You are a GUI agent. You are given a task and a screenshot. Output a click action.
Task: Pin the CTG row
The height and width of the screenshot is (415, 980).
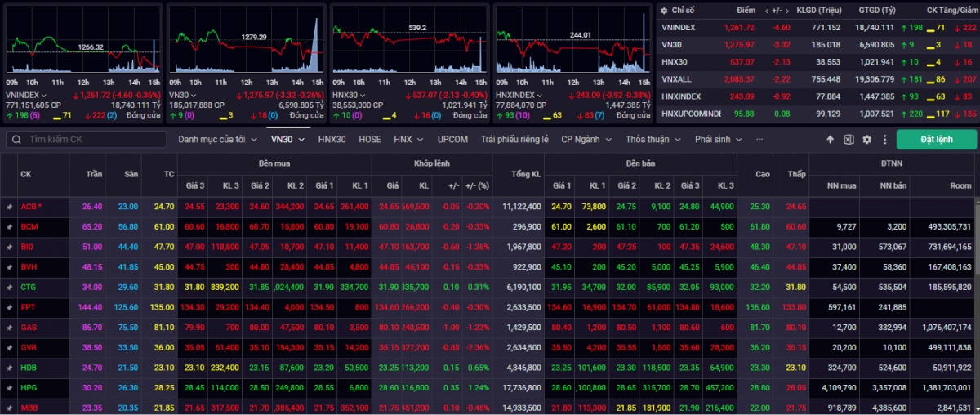[x=9, y=288]
